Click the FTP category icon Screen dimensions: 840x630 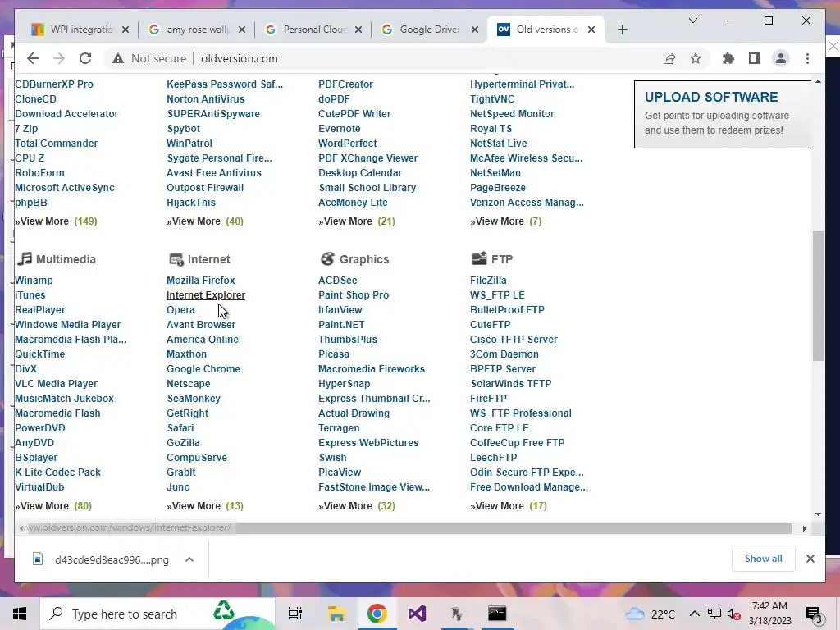tap(479, 258)
